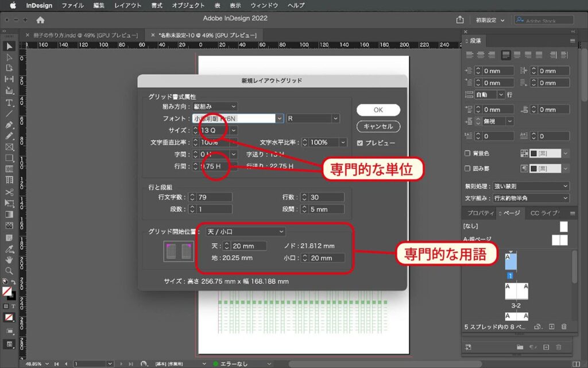Select the Gap tool

(9, 79)
